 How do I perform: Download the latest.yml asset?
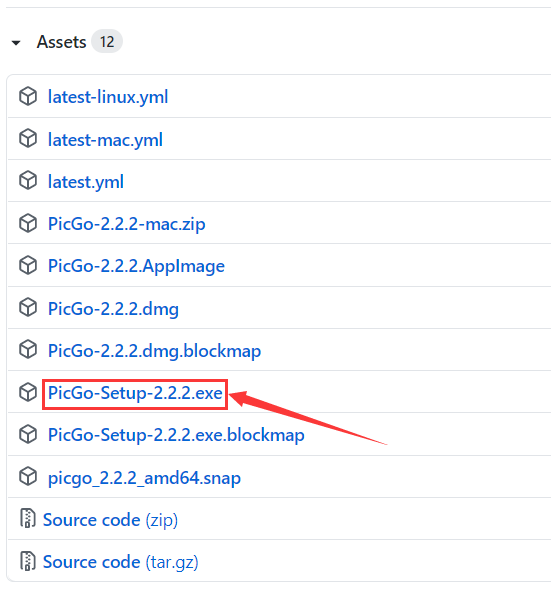point(86,182)
